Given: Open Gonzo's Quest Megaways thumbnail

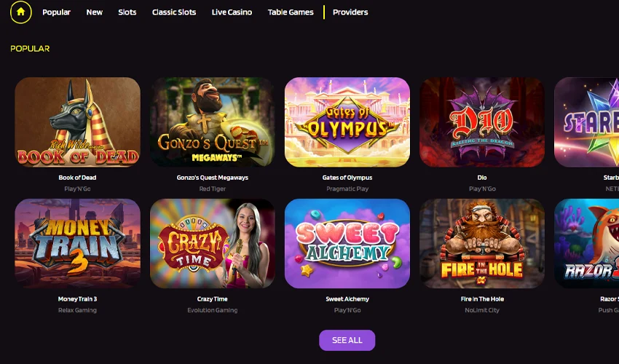Looking at the screenshot, I should click(x=213, y=122).
